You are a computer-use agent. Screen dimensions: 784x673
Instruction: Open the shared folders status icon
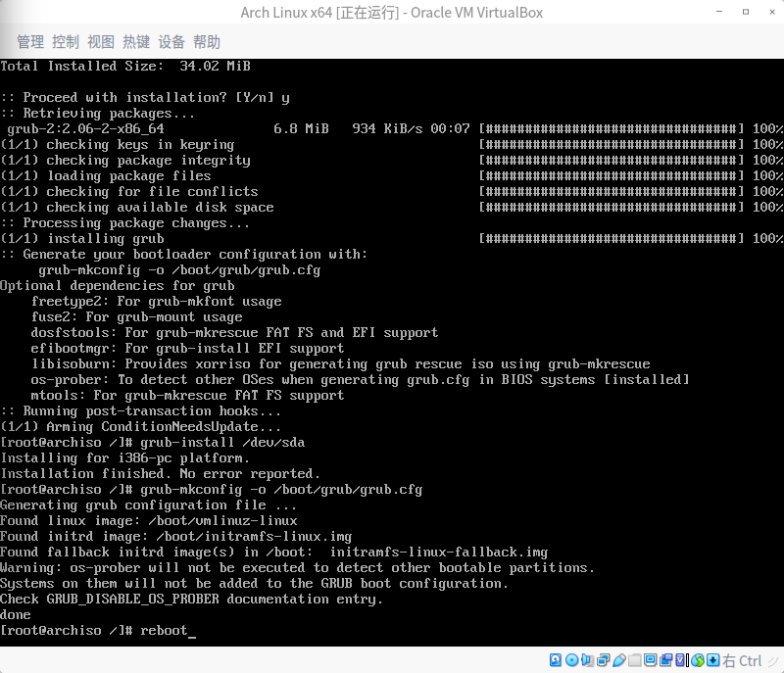(634, 660)
